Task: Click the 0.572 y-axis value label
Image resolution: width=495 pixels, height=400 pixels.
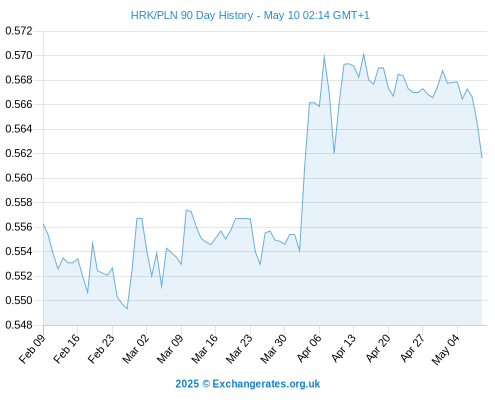Action: pos(19,31)
